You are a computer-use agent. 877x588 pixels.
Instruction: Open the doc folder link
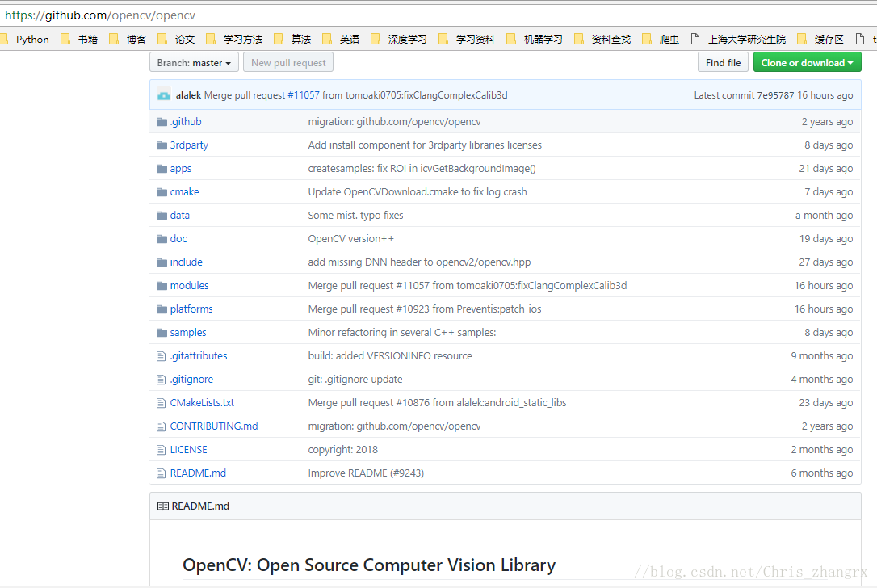[x=178, y=239]
